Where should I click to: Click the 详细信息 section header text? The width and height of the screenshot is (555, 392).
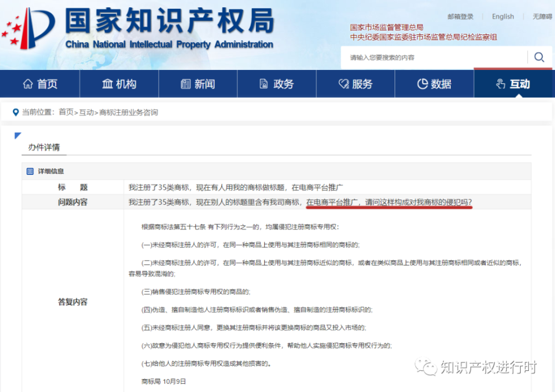point(51,172)
